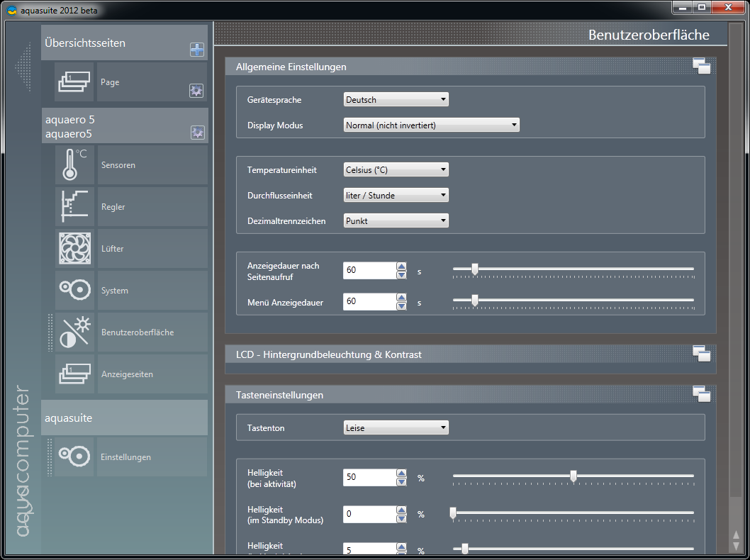
Task: Open Lüfter fan icon
Action: click(x=74, y=248)
